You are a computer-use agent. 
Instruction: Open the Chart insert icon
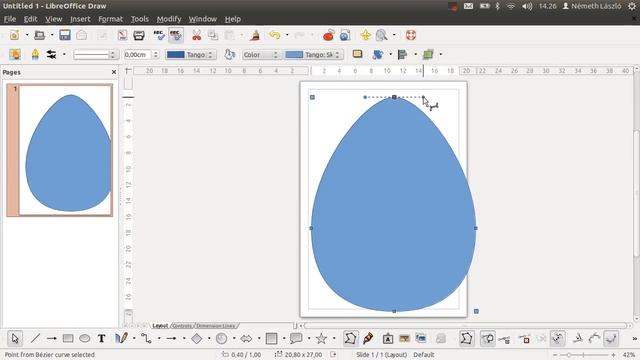point(328,35)
